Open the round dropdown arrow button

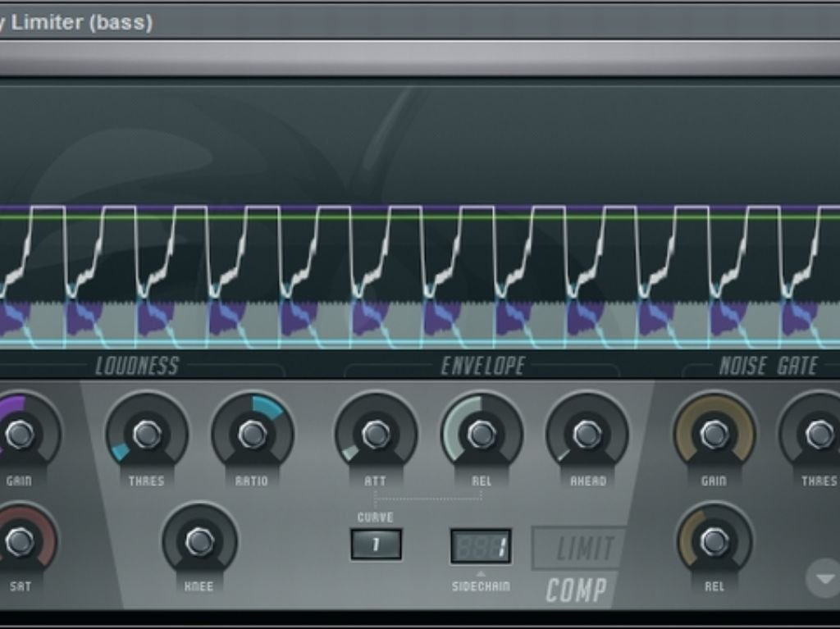point(824,578)
